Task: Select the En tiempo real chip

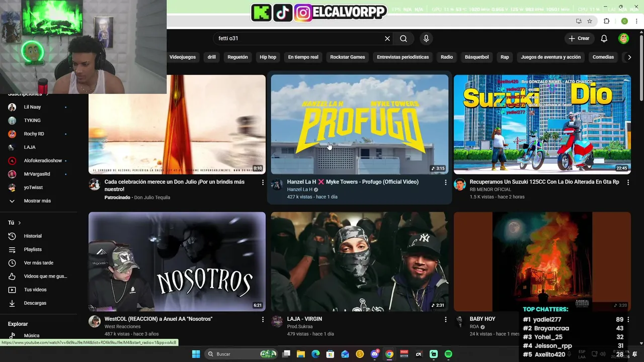Action: pyautogui.click(x=303, y=57)
